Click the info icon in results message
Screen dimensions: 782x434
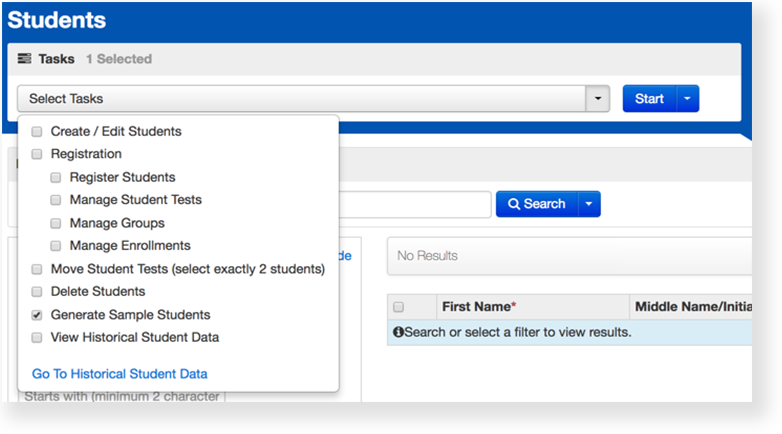point(398,332)
